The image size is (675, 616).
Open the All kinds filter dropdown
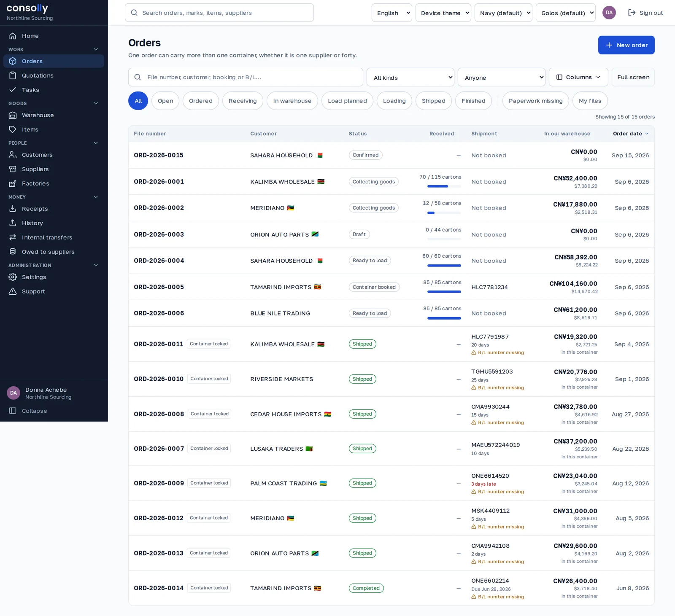410,77
